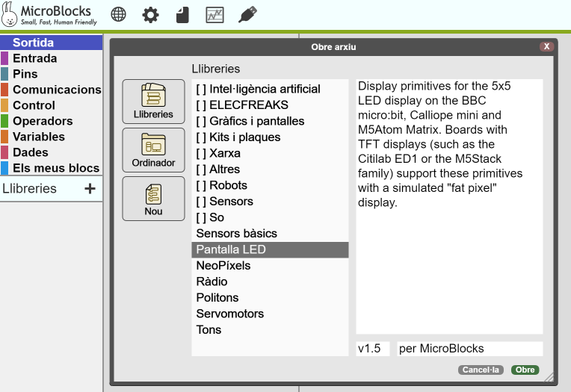
Task: Open the file menu icon
Action: tap(182, 14)
